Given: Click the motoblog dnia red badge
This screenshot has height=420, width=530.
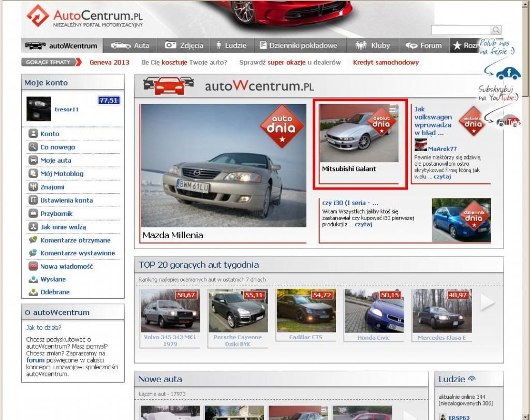Looking at the screenshot, I should pyautogui.click(x=473, y=121).
